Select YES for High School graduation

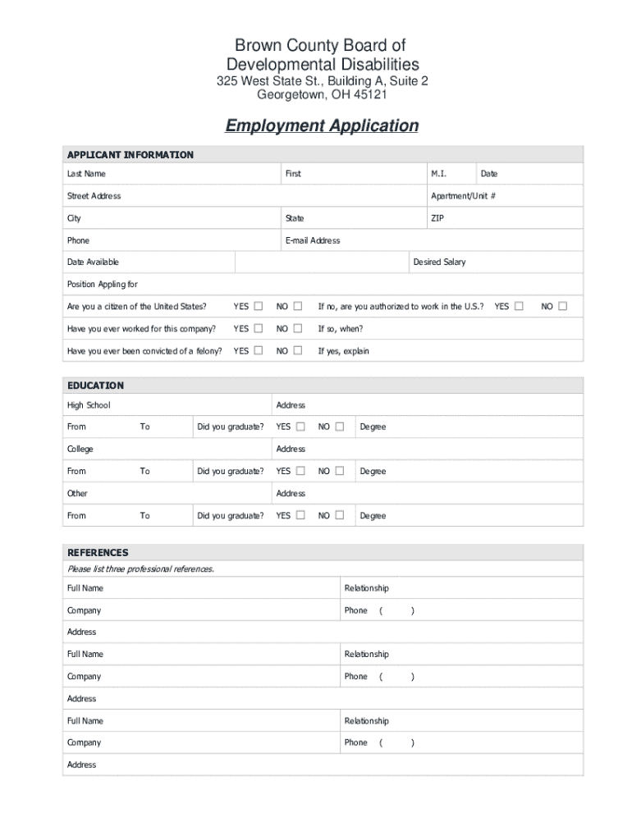pos(300,427)
